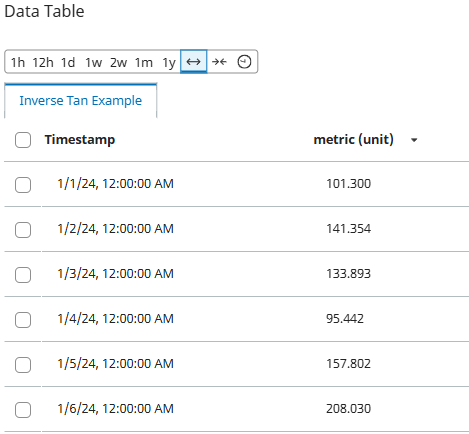
Task: Click the 1/6/24, 12:00:00 AM timestamp
Action: [x=115, y=409]
